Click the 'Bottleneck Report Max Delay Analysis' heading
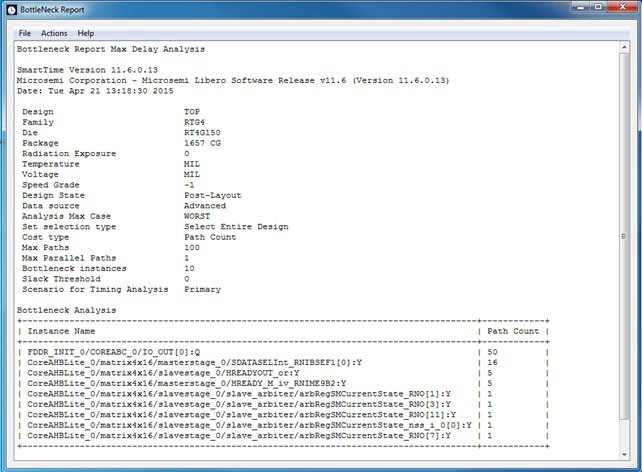The image size is (642, 472). (111, 49)
